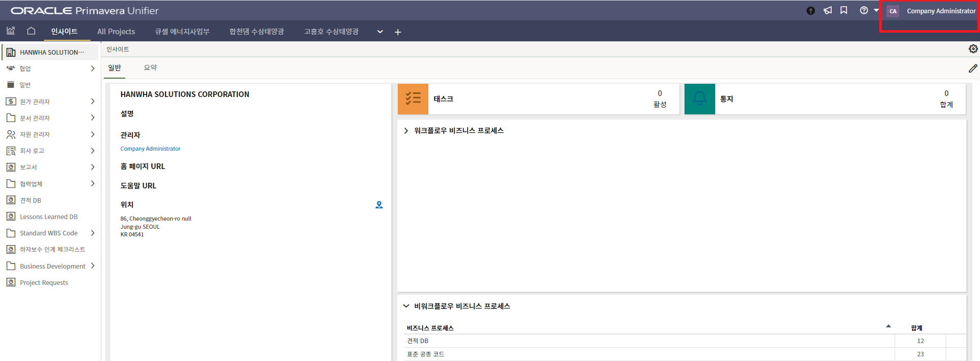980x361 pixels.
Task: Expand 원가 관리자 in sidebar
Action: [x=93, y=102]
